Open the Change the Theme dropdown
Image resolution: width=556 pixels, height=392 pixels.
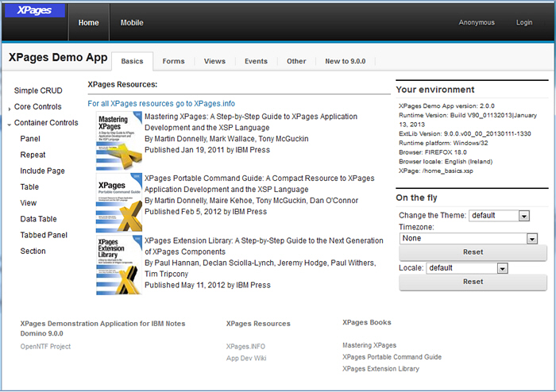[x=499, y=216]
